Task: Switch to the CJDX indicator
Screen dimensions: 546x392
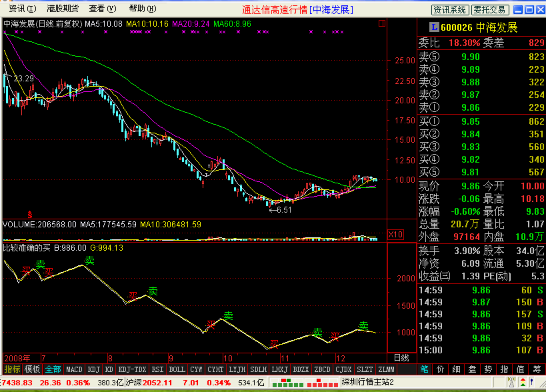Action: [343, 369]
